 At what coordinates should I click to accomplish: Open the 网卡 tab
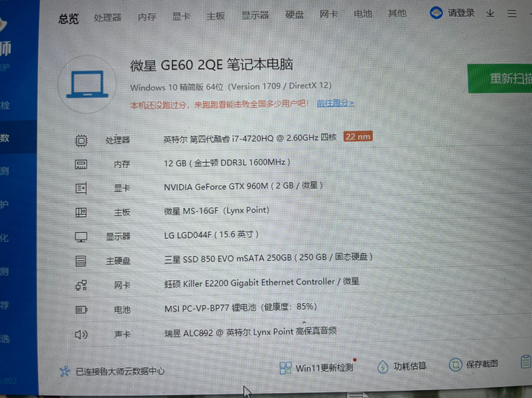point(329,14)
